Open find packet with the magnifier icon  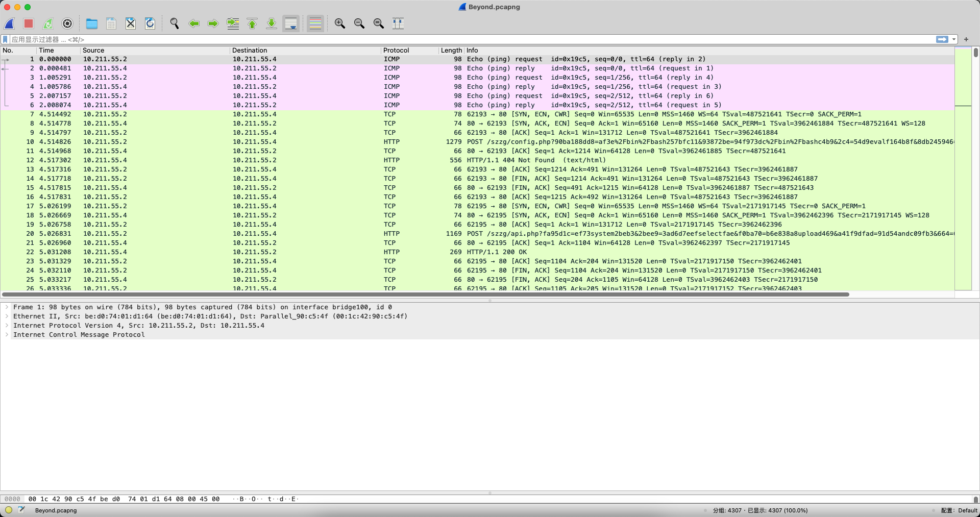pyautogui.click(x=175, y=23)
